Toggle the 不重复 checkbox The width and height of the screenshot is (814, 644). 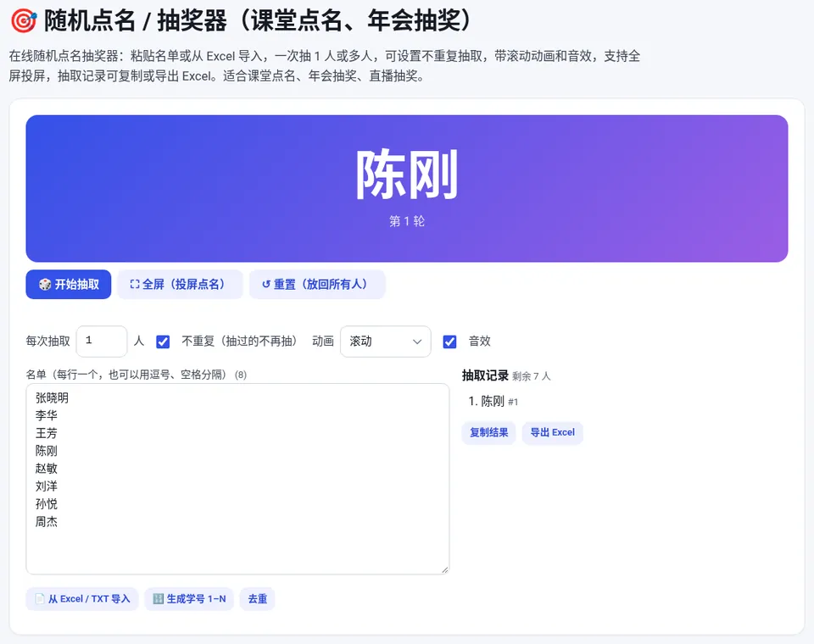(163, 341)
